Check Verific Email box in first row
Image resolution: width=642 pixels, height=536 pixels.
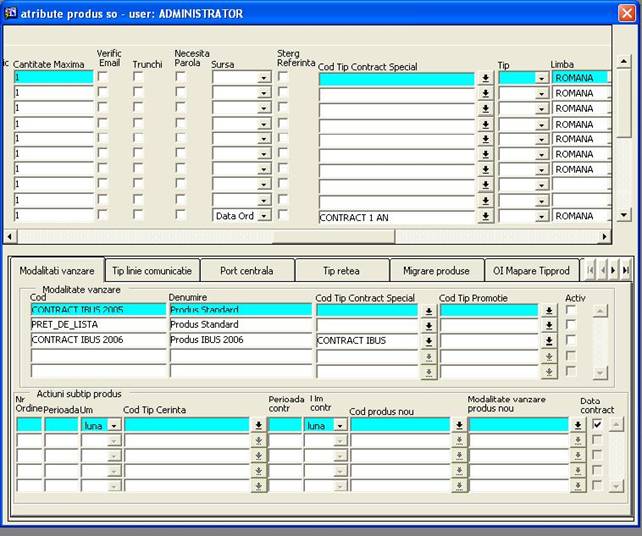(x=103, y=78)
